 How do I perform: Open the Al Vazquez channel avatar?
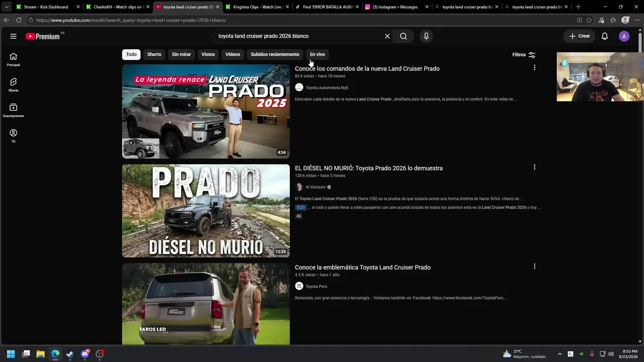tap(299, 187)
